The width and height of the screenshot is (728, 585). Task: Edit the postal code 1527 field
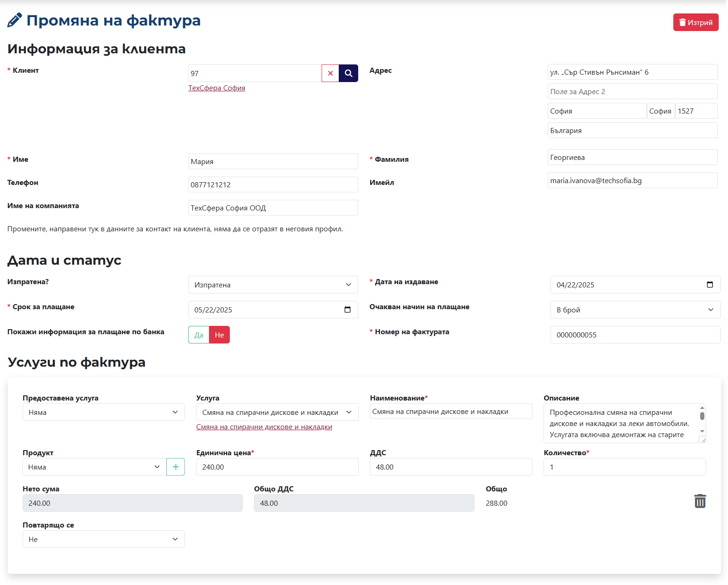(696, 111)
